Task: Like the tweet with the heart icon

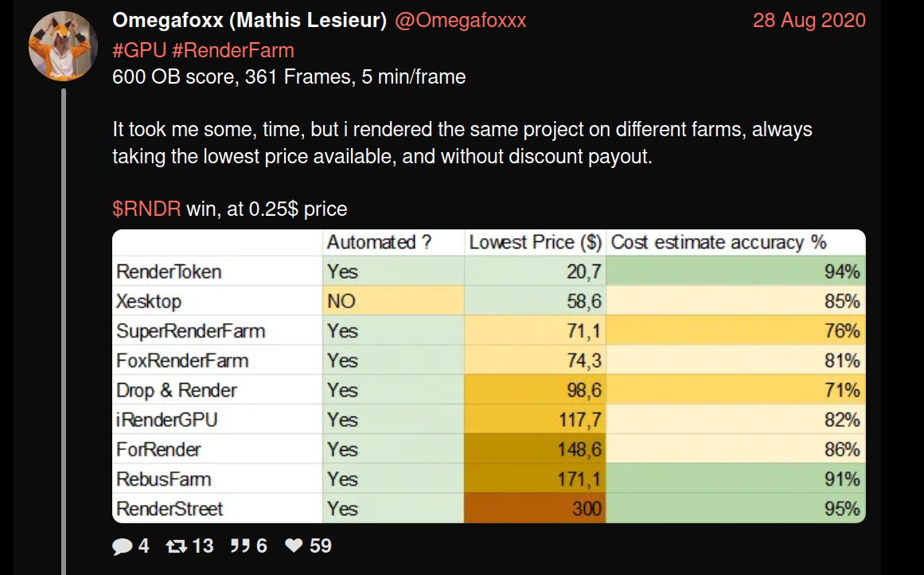Action: point(294,546)
